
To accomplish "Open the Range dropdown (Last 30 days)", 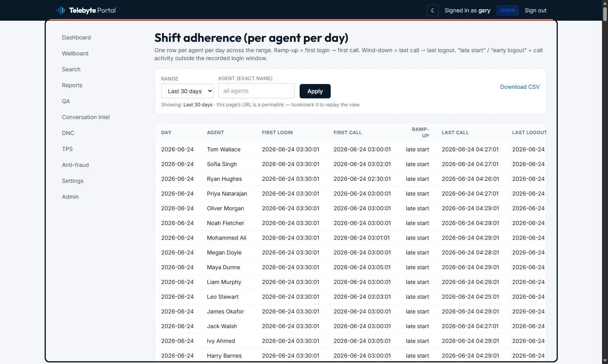I will click(187, 91).
